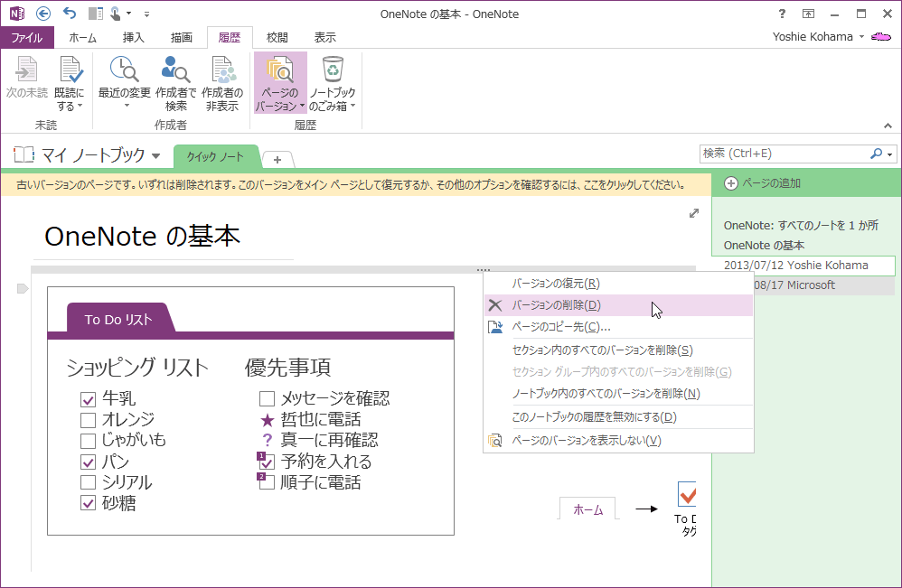Viewport: 902px width, 588px height.
Task: Switch to the ホーム ribbon tab
Action: tap(83, 37)
